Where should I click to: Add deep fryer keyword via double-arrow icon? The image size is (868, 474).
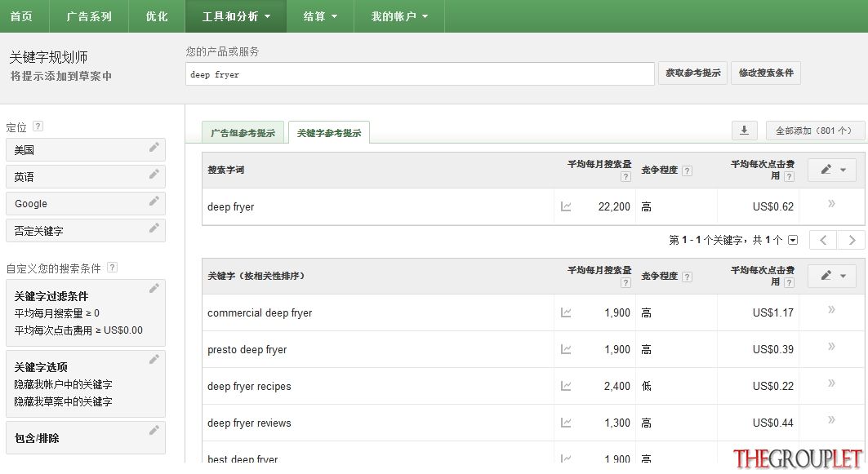831,203
